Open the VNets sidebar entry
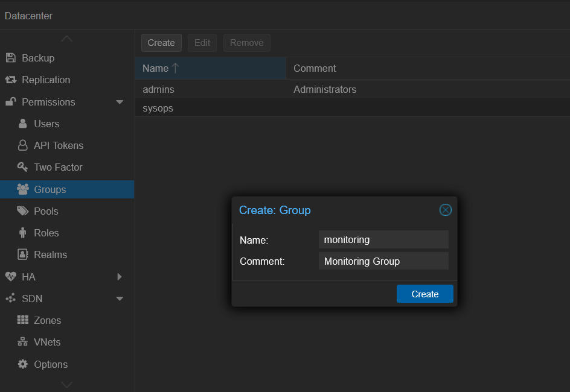 tap(67, 343)
